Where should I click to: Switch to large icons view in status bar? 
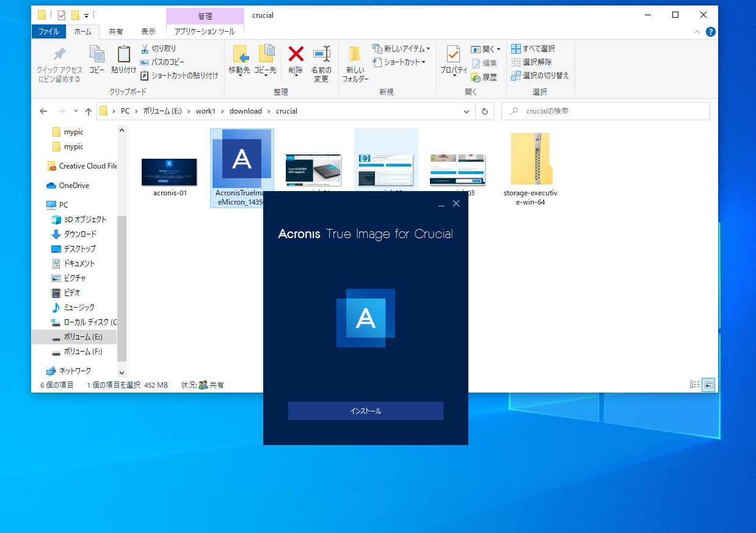(708, 385)
